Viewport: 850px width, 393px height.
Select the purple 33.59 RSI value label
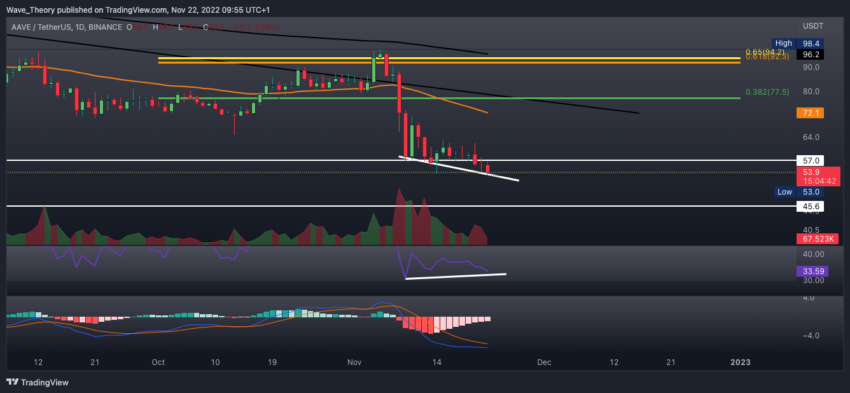coord(810,272)
